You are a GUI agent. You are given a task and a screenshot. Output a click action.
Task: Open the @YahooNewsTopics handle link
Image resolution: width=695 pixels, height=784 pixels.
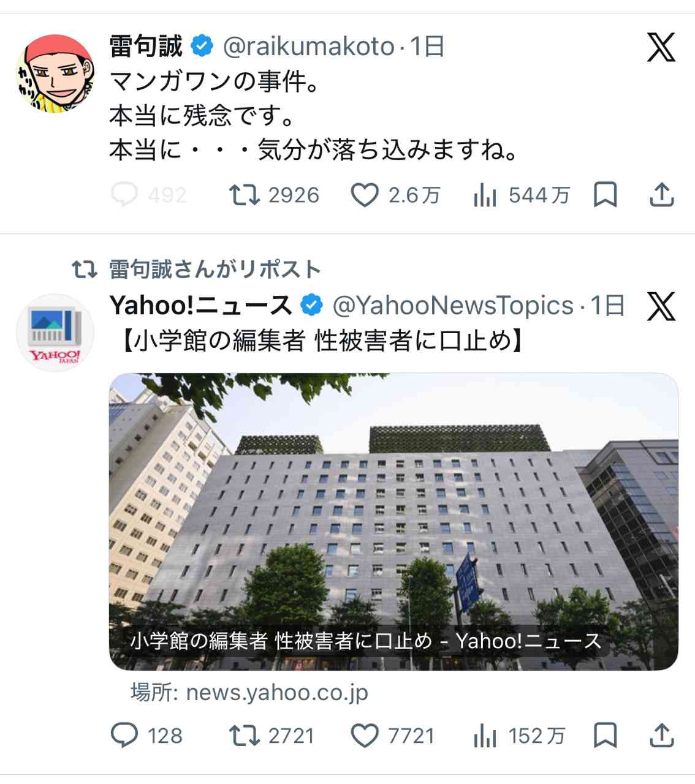tap(454, 305)
